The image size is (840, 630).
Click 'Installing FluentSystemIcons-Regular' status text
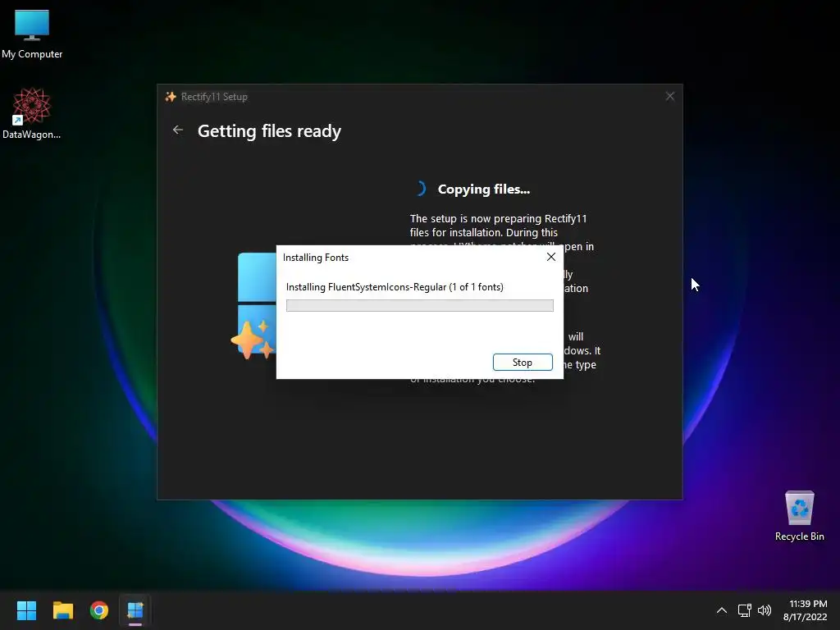point(395,287)
